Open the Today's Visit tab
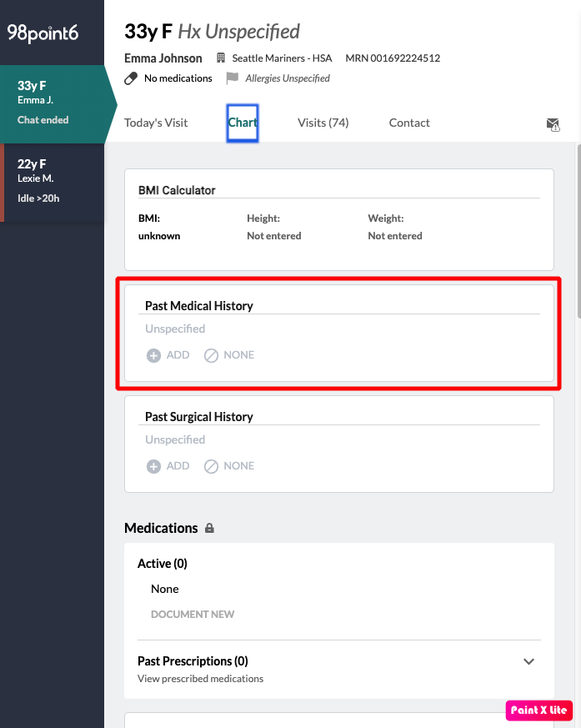This screenshot has width=581, height=728. point(156,123)
